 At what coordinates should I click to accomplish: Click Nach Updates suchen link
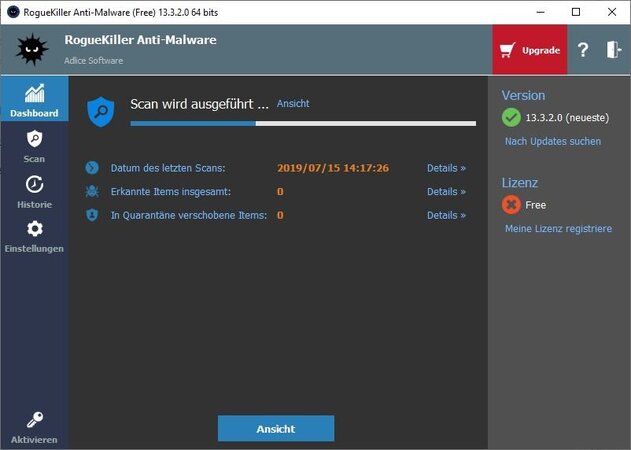553,141
